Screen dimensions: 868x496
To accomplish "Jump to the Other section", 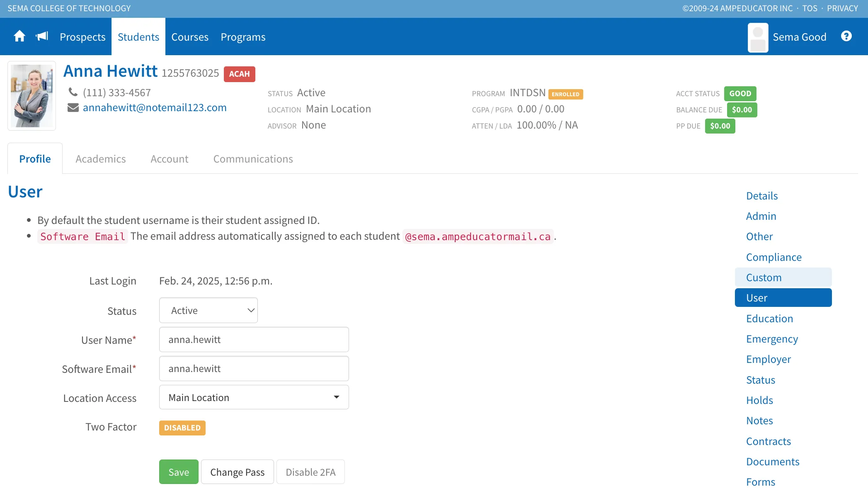I will 759,236.
